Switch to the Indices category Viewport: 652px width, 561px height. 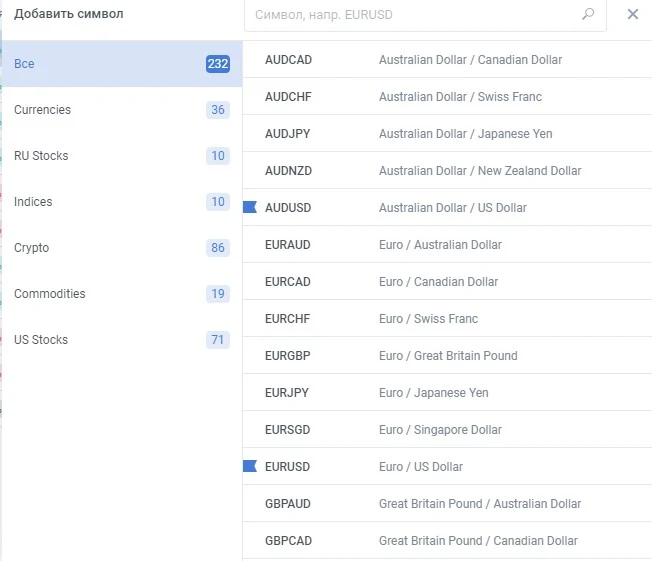click(x=122, y=202)
